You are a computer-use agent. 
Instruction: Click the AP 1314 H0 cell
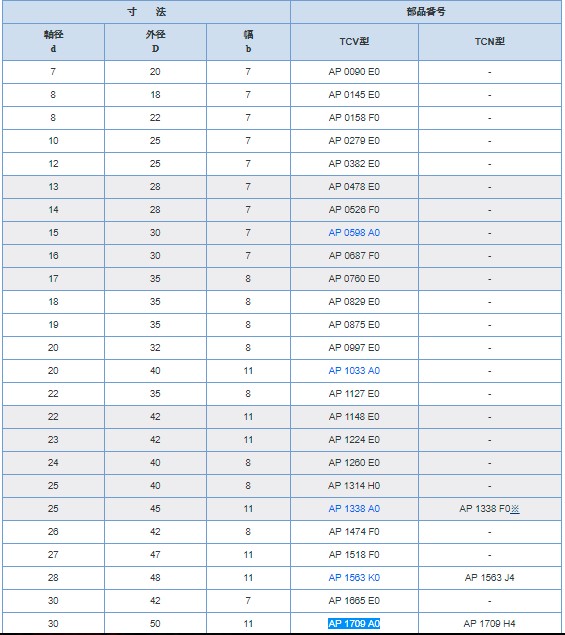(354, 486)
